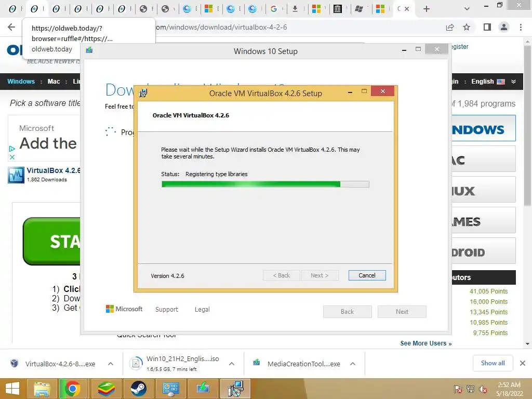Screen dimensions: 532x399
Task: Click the muted volume tray icon
Action: [483, 389]
